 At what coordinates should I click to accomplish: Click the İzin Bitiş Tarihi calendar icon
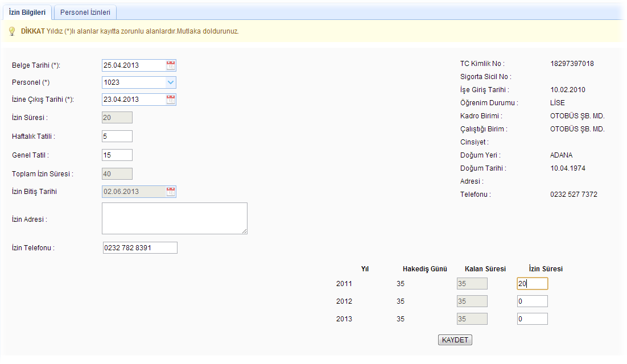click(x=171, y=192)
